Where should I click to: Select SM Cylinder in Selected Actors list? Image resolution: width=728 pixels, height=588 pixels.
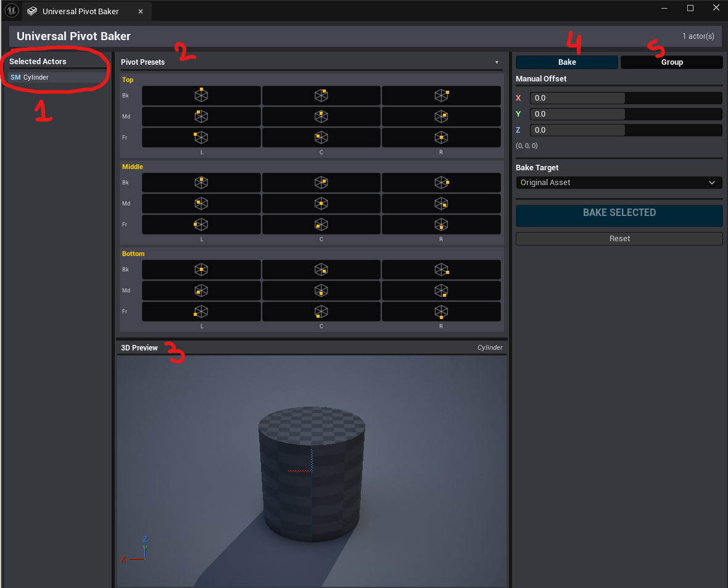pos(57,77)
